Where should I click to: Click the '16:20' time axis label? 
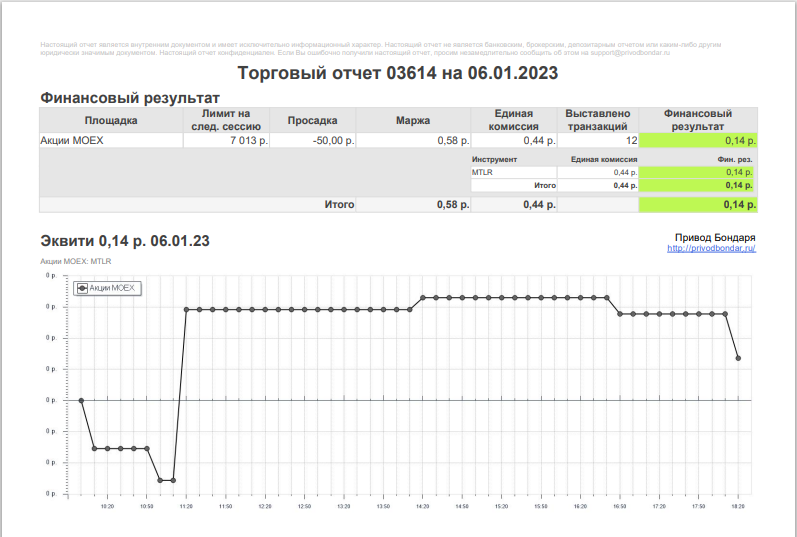point(580,506)
